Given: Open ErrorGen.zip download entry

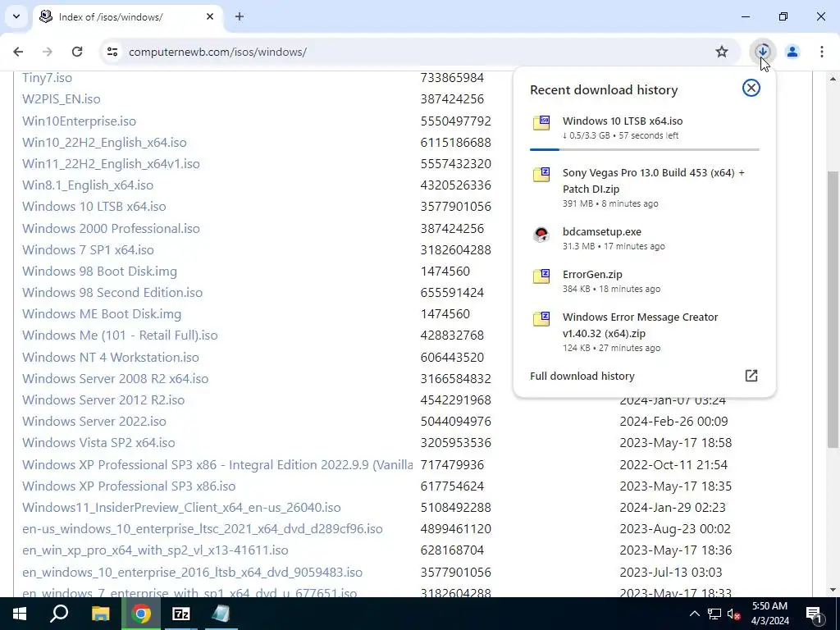Looking at the screenshot, I should 645,281.
